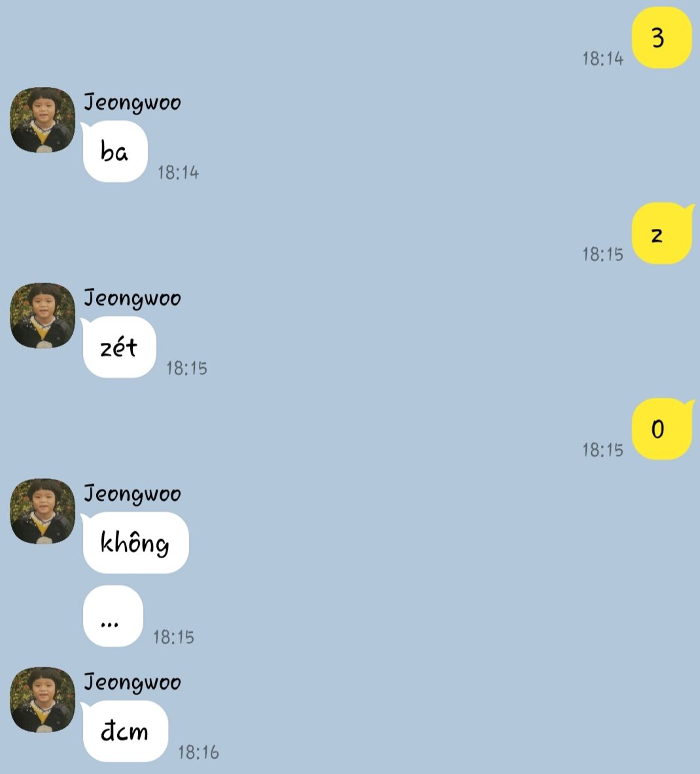
Task: Open profile via Jeongwoo name above 'zét'
Action: point(132,298)
